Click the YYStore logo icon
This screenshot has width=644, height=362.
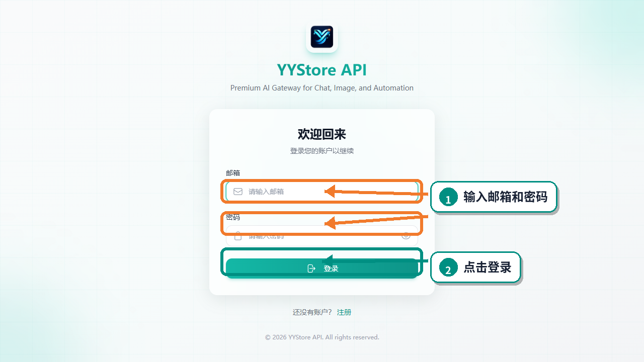tap(322, 37)
